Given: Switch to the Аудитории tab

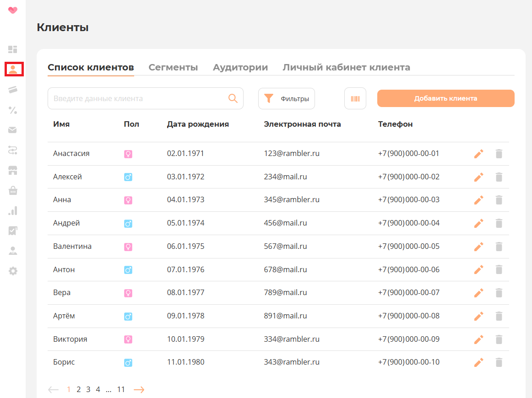Looking at the screenshot, I should pyautogui.click(x=240, y=67).
